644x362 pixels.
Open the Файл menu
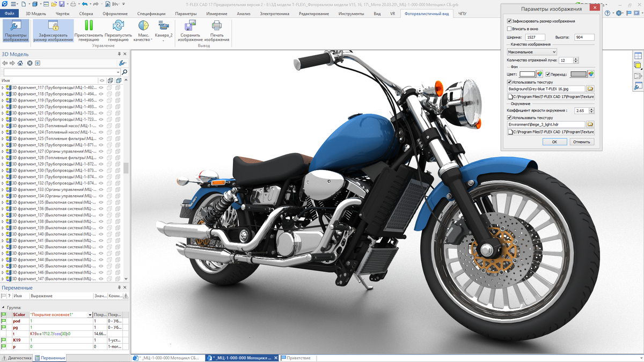[x=9, y=13]
